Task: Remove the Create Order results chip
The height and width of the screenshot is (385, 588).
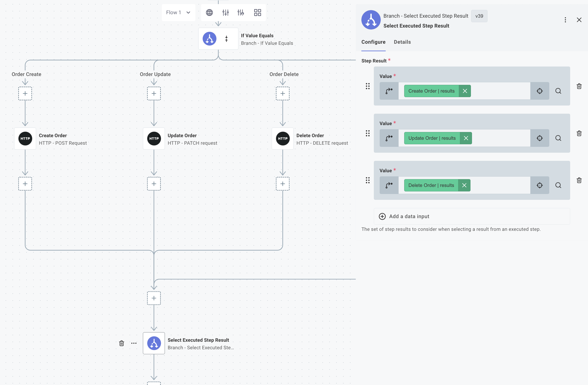Action: click(465, 91)
